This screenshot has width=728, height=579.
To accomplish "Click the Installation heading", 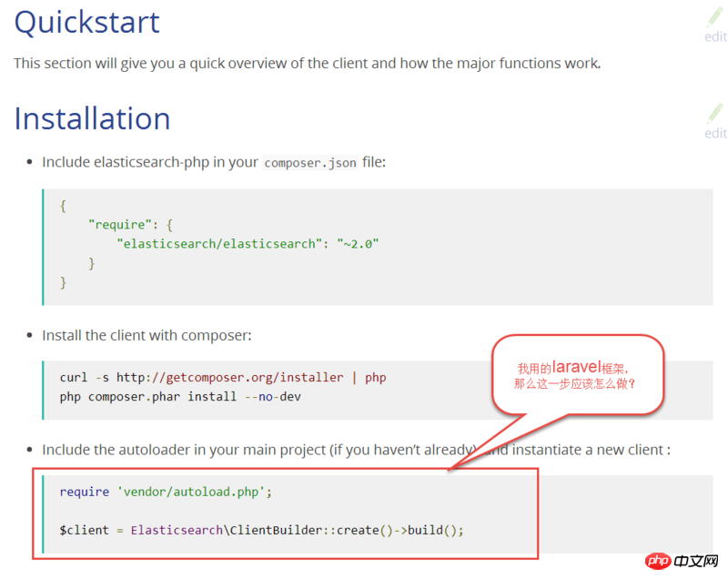I will pos(92,118).
